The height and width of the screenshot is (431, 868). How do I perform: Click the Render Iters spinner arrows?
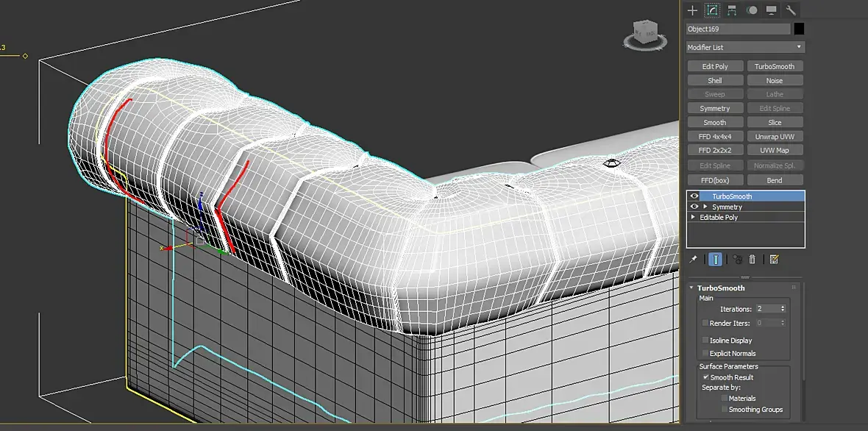click(x=783, y=323)
